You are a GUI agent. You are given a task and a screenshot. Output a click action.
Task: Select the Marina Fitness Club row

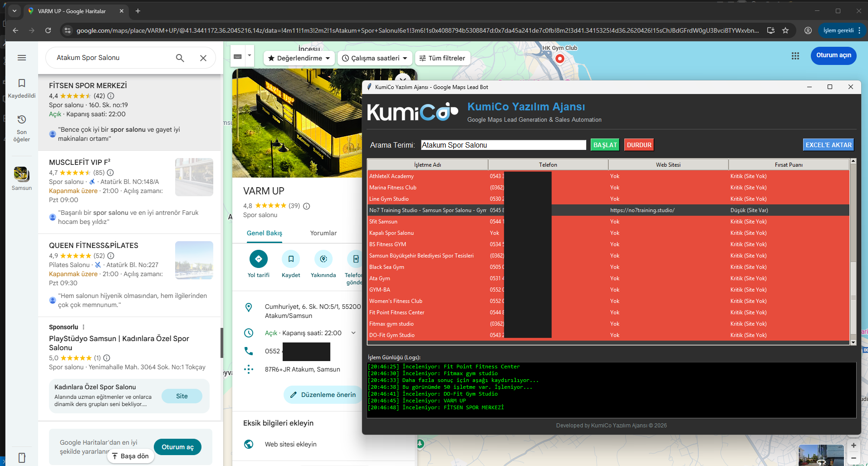608,188
